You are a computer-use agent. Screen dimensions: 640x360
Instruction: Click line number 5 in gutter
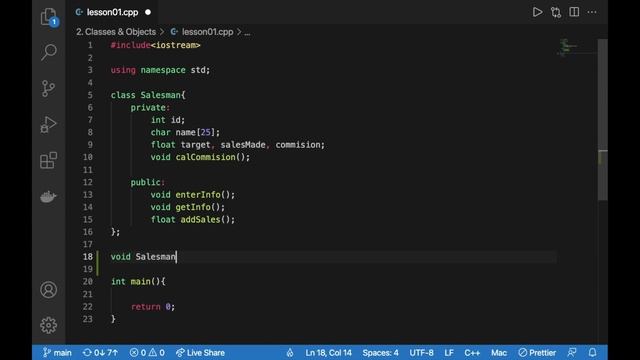[x=90, y=95]
